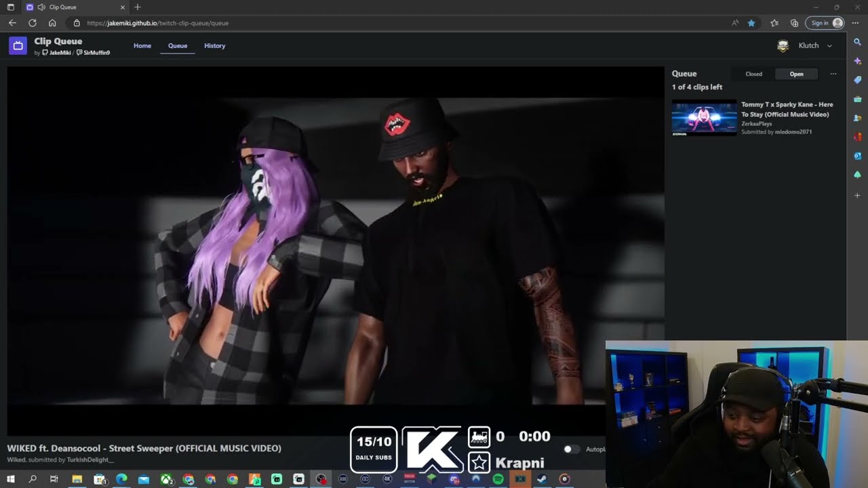This screenshot has height=488, width=868.
Task: Click 'WIKED ft. Deansocool - Street Sweeper' title
Action: click(144, 448)
